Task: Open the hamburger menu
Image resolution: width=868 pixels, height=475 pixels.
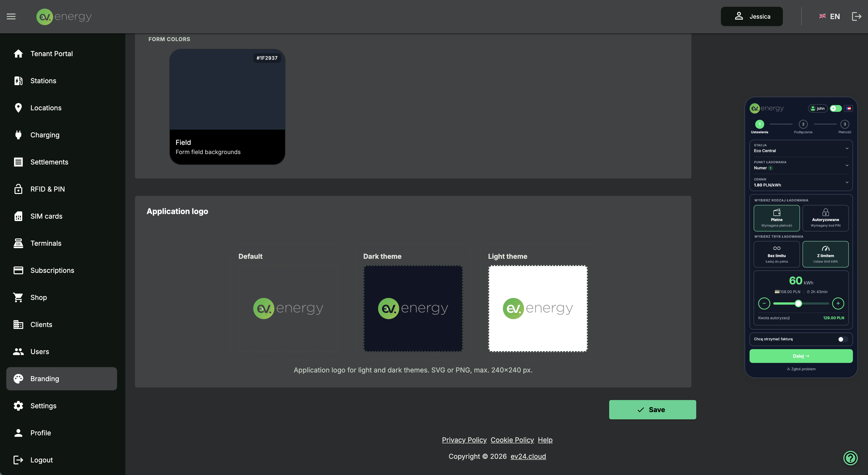Action: pyautogui.click(x=11, y=16)
